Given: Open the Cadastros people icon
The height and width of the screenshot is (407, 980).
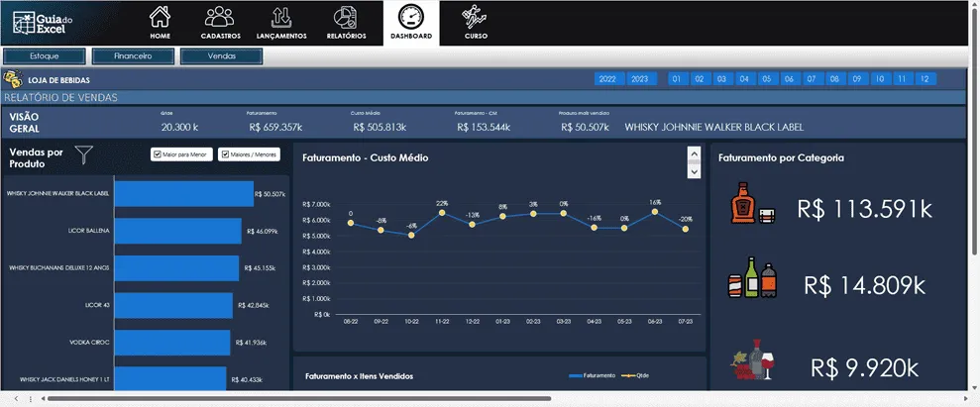Looking at the screenshot, I should (219, 16).
